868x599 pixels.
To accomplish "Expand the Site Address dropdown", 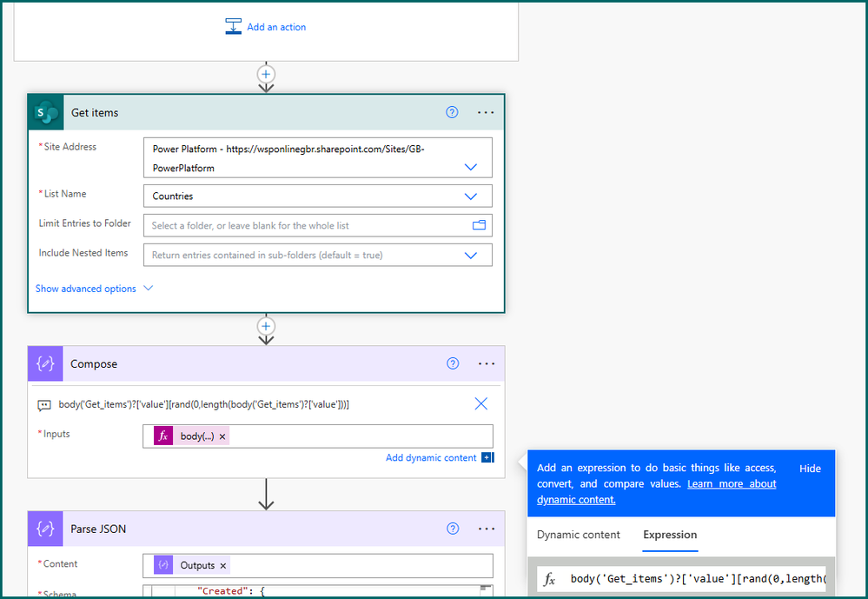I will [471, 167].
